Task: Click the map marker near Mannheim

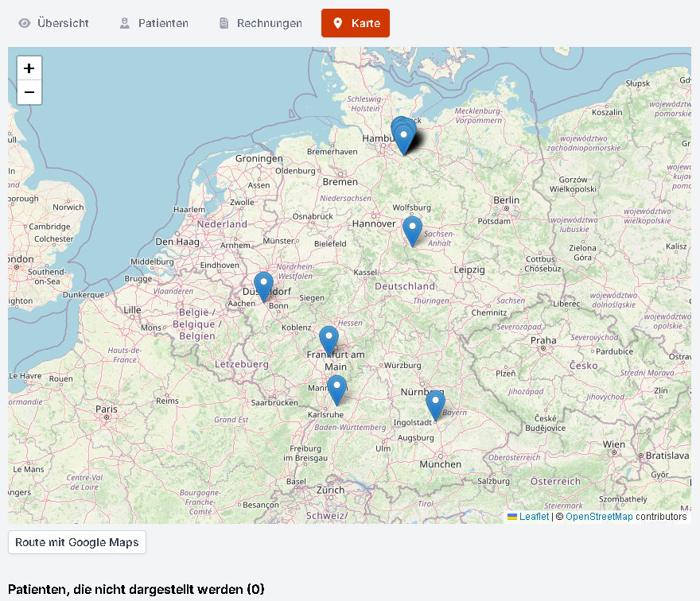Action: tap(337, 391)
